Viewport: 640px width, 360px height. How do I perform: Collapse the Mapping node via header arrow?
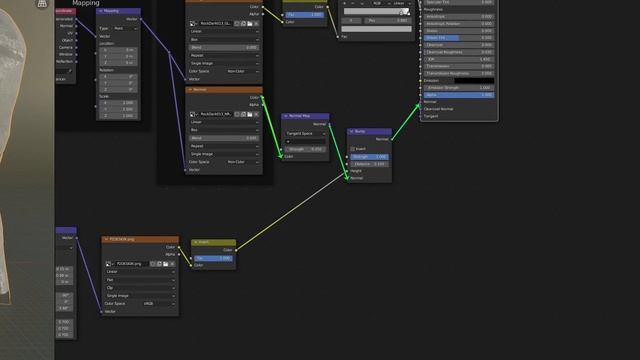pos(101,11)
